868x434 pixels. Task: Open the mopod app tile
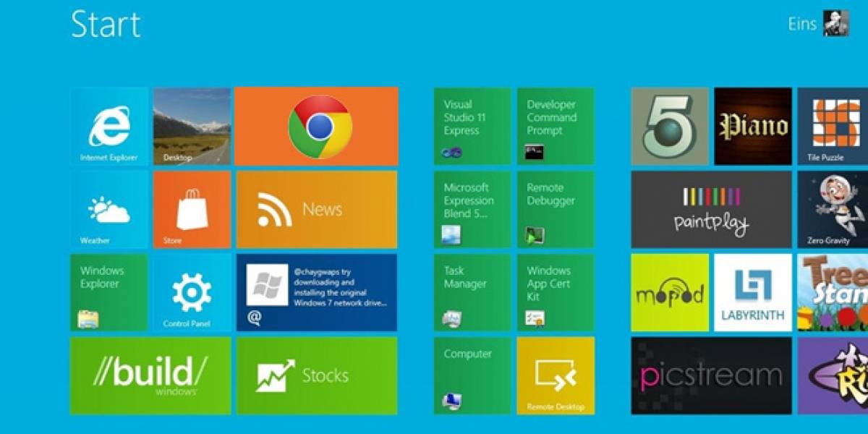[670, 292]
